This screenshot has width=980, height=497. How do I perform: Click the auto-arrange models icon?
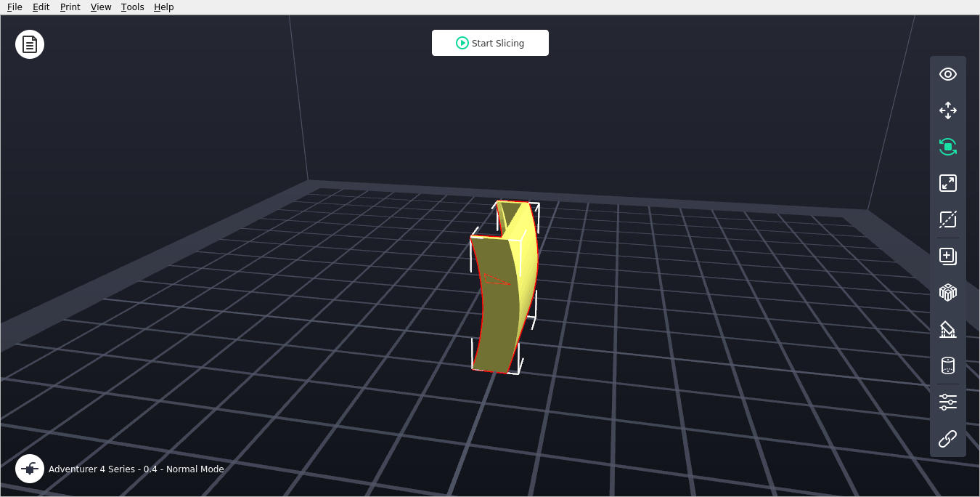coord(947,293)
